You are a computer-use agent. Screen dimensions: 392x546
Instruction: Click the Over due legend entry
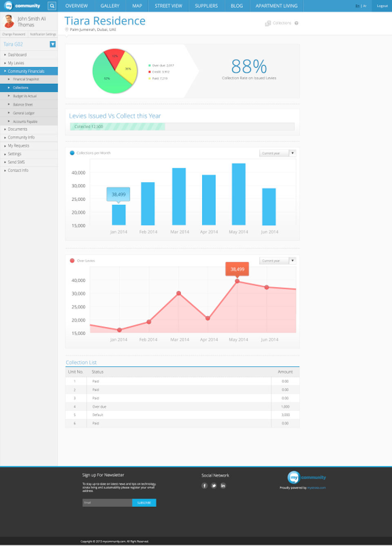click(161, 65)
